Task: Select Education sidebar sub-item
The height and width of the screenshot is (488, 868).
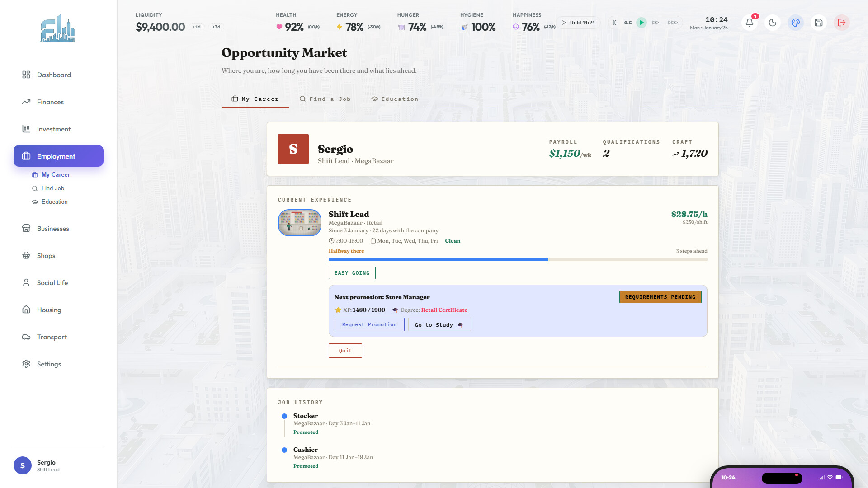Action: [x=50, y=202]
